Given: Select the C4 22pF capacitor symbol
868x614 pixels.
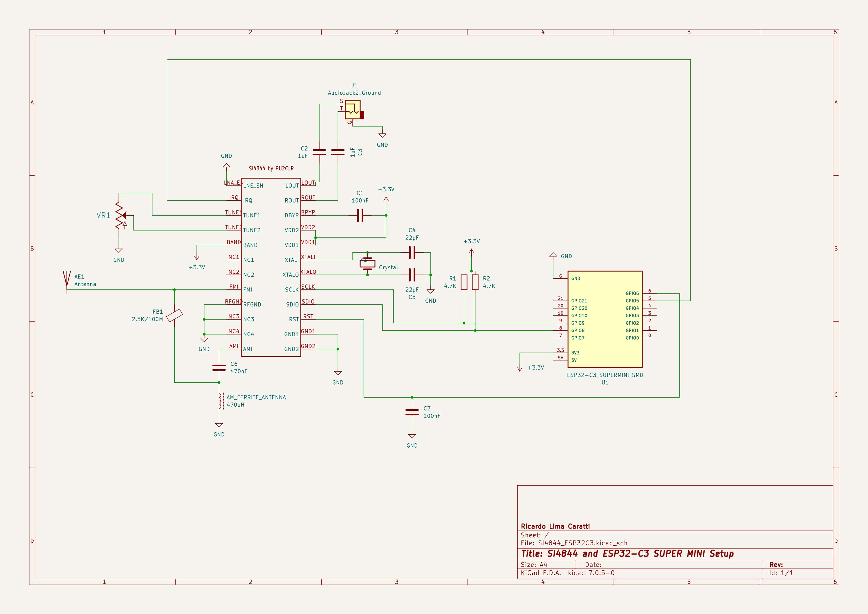Looking at the screenshot, I should pos(412,252).
